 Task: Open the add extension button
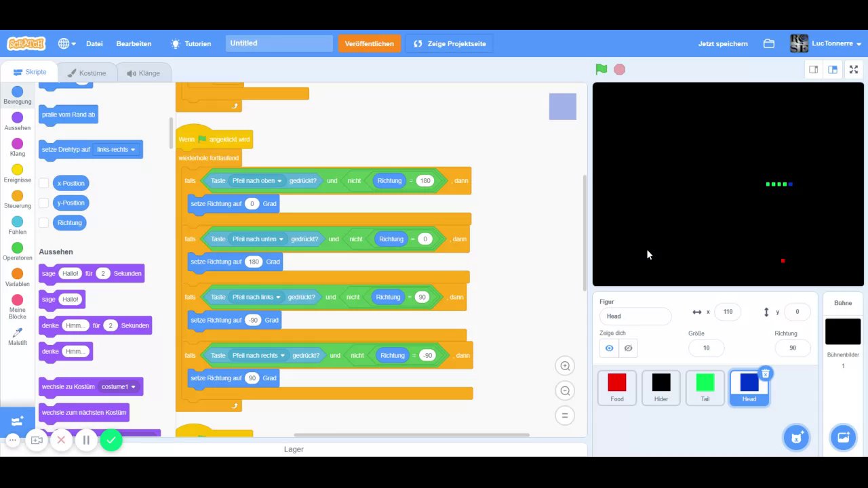[x=18, y=421]
